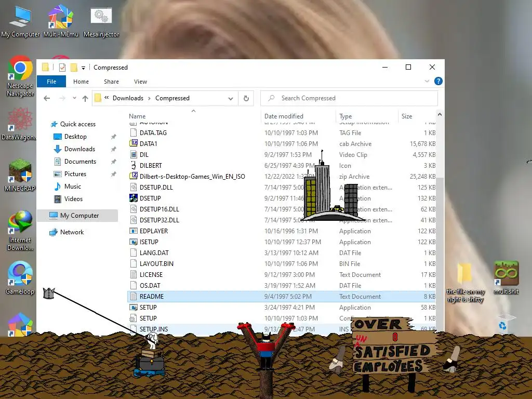Open Documents in navigation pane

click(x=80, y=162)
